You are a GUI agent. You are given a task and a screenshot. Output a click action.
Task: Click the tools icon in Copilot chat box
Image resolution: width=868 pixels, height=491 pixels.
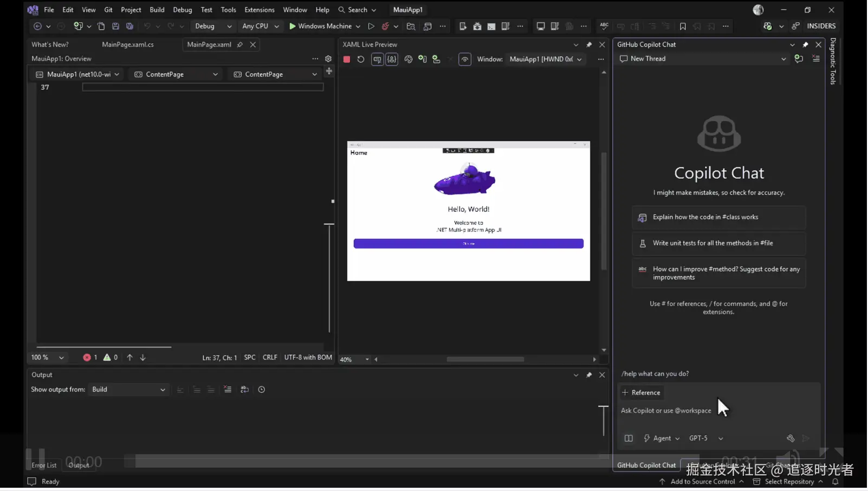[791, 438]
